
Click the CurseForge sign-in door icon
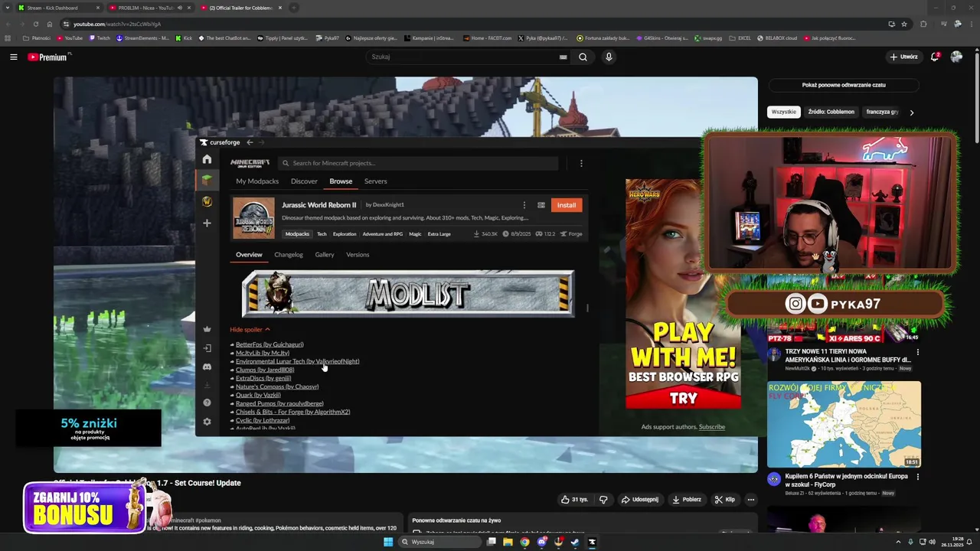pyautogui.click(x=207, y=348)
